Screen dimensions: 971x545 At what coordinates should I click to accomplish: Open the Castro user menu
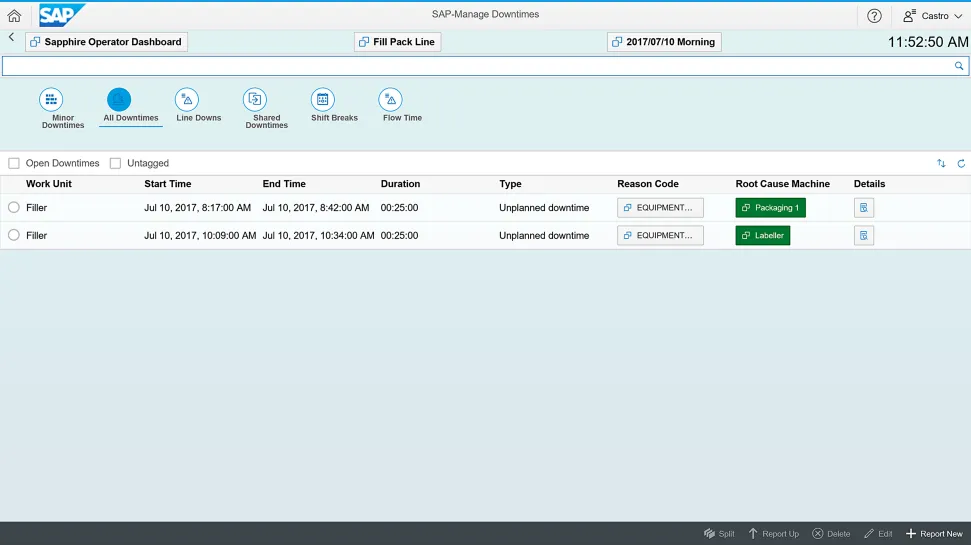(x=926, y=16)
